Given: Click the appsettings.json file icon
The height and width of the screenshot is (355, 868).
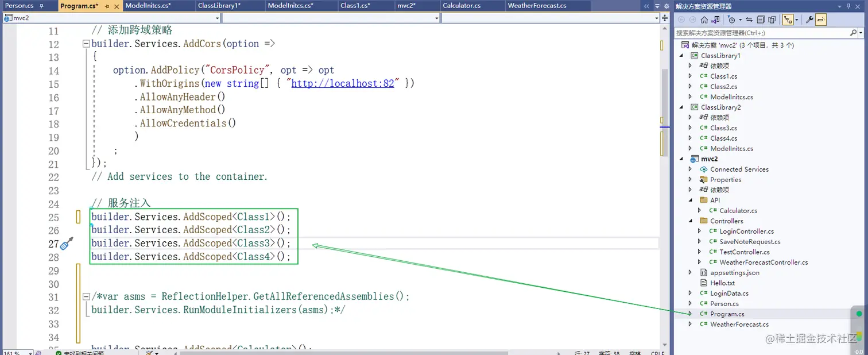Looking at the screenshot, I should (703, 273).
